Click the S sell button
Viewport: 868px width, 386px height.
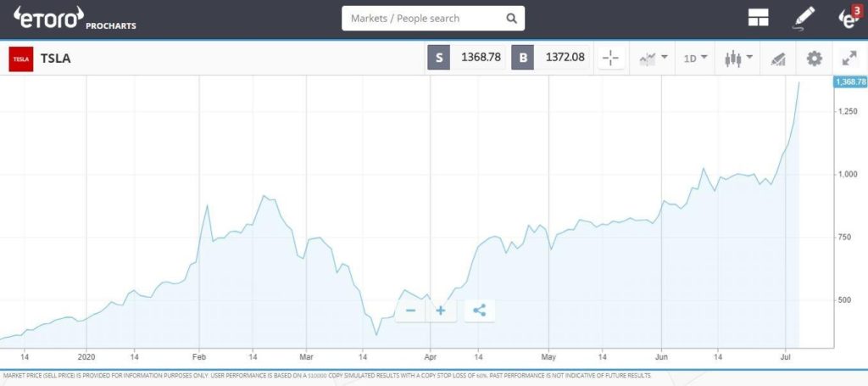439,58
